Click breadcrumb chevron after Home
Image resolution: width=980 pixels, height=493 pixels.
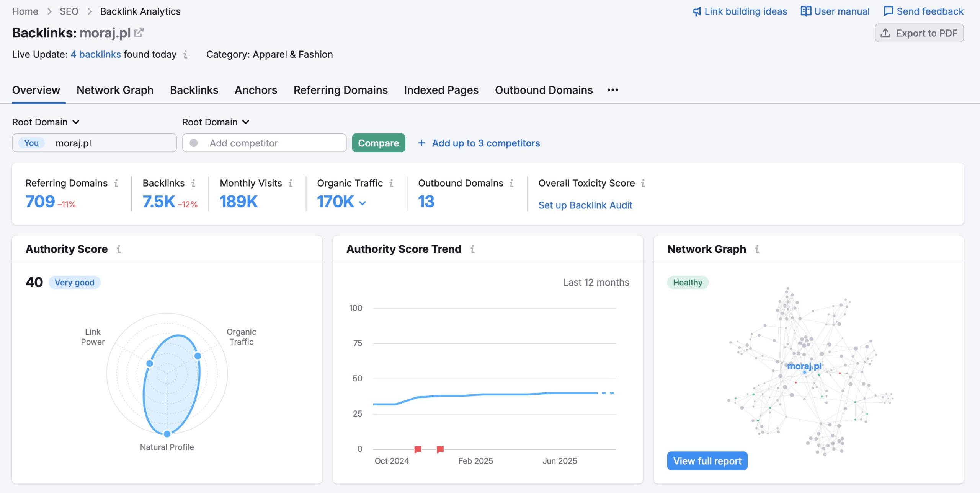click(x=49, y=11)
